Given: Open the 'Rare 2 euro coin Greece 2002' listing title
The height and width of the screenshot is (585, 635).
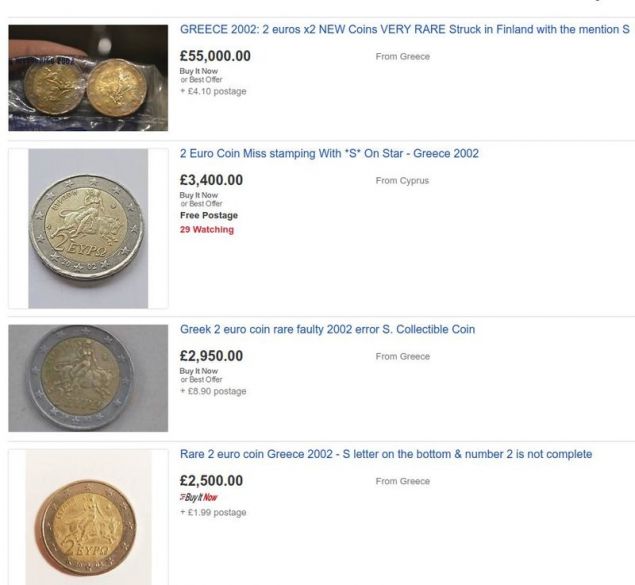Looking at the screenshot, I should tap(385, 455).
